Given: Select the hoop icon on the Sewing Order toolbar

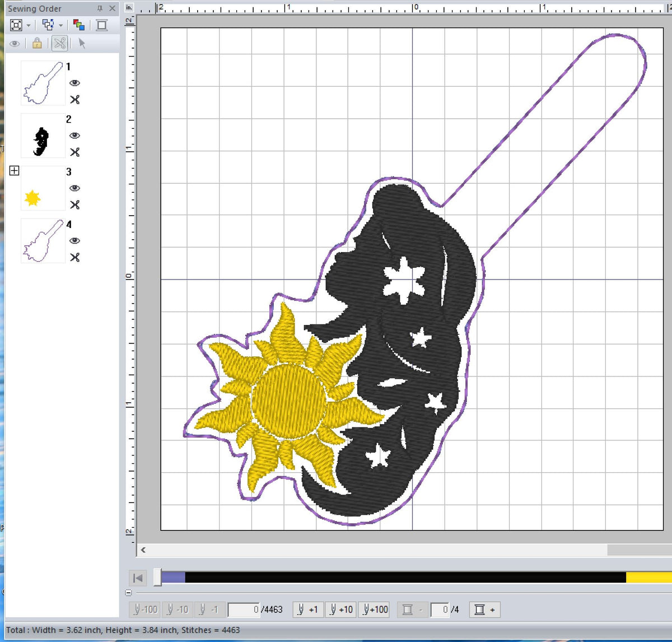Looking at the screenshot, I should [x=101, y=25].
